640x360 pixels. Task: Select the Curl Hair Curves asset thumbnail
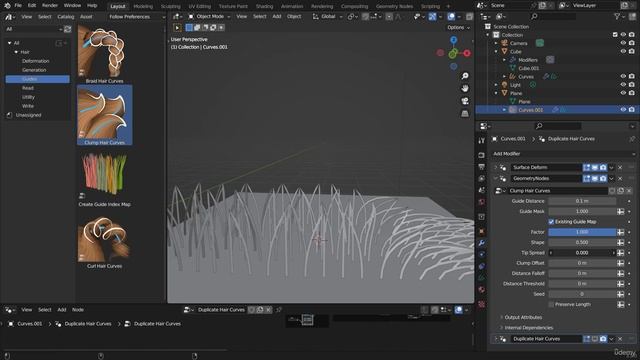click(104, 239)
